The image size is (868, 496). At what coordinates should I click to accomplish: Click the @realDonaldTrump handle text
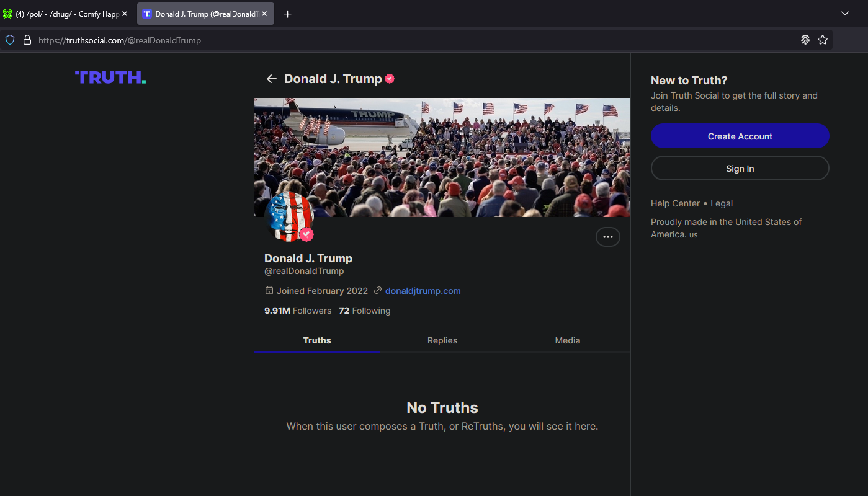point(304,271)
